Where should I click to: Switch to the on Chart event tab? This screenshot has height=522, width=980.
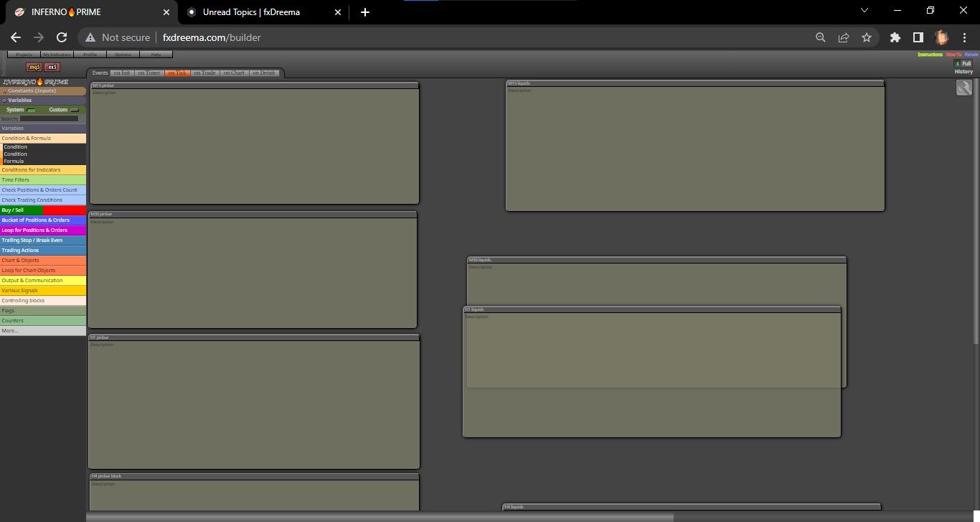click(x=234, y=73)
